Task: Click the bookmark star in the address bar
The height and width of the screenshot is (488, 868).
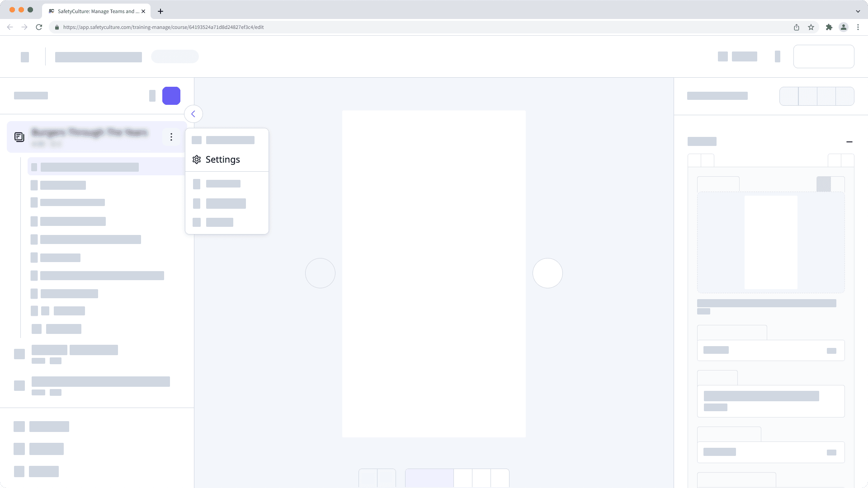Action: click(x=810, y=27)
